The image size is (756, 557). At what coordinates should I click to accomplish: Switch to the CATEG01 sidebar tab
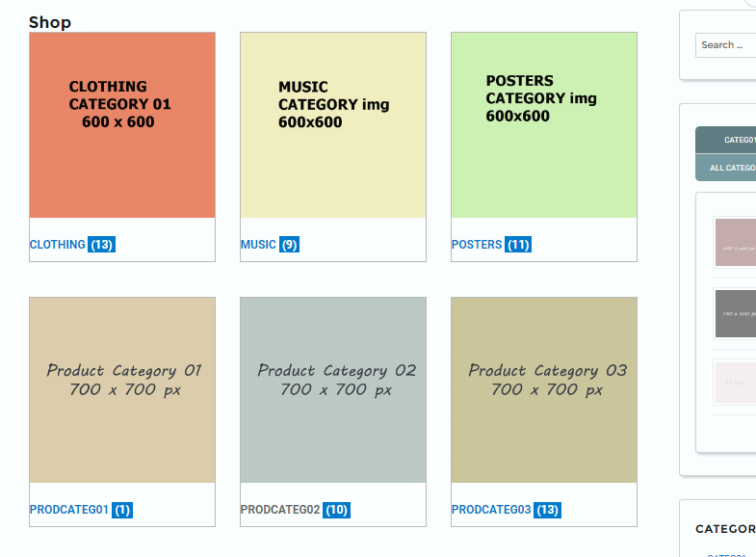tap(725, 140)
